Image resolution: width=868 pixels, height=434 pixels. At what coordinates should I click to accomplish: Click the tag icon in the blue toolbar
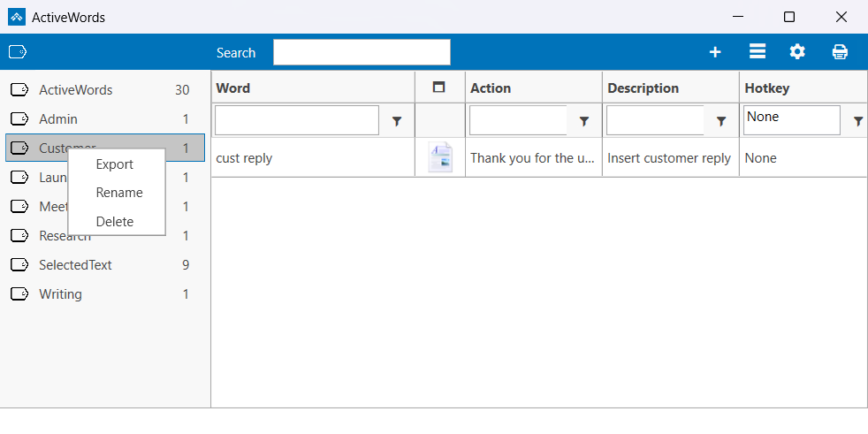18,52
